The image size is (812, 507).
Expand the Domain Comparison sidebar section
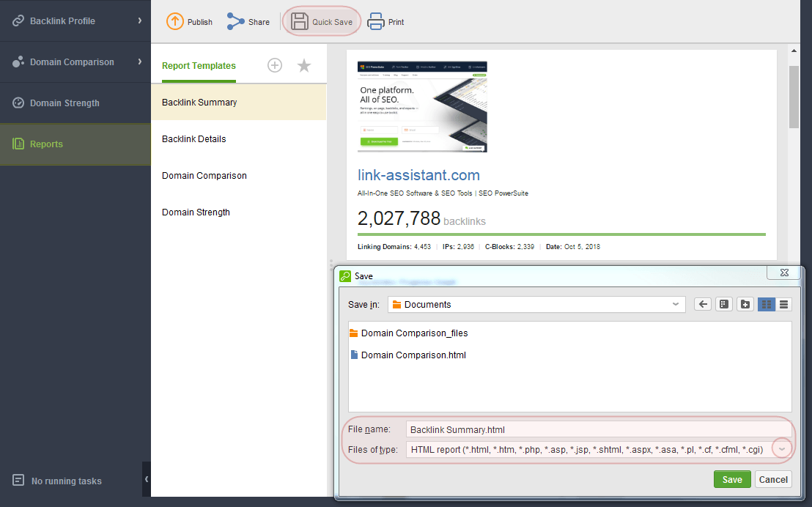point(140,62)
